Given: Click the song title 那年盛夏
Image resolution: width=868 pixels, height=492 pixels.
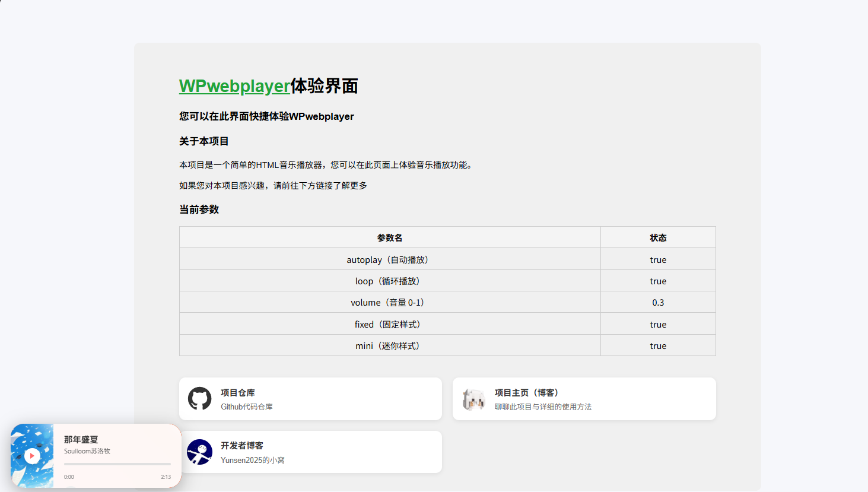Looking at the screenshot, I should pyautogui.click(x=81, y=440).
